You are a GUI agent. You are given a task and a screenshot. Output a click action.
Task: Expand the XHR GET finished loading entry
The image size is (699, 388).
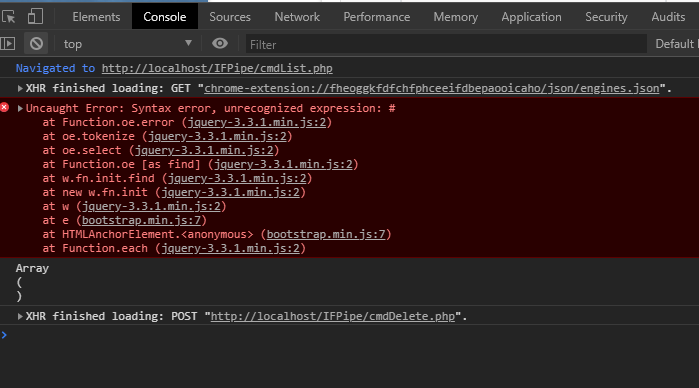[20, 88]
